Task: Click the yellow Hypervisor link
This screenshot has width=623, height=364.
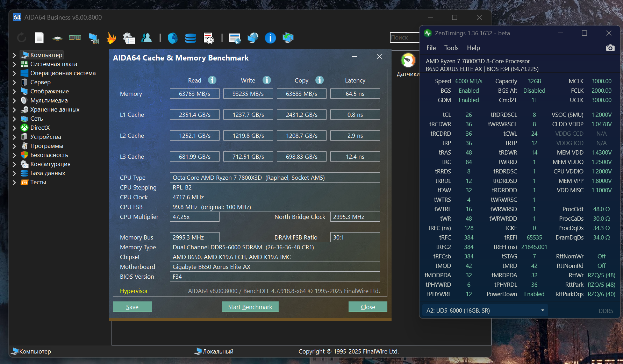Action: [x=134, y=291]
